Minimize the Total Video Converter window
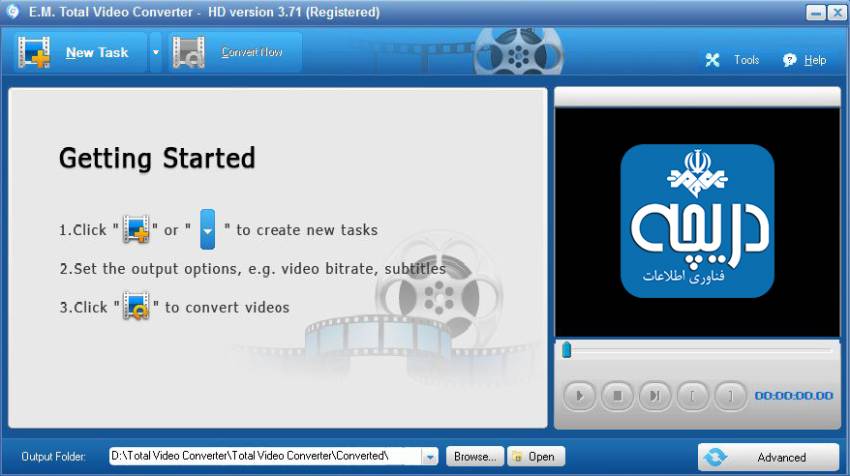The image size is (850, 476). pos(815,12)
